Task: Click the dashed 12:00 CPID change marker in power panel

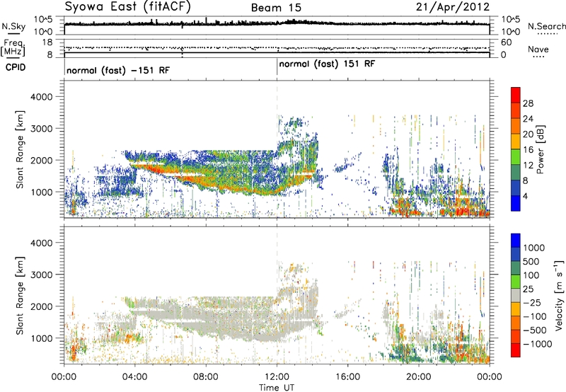Action: (277, 149)
